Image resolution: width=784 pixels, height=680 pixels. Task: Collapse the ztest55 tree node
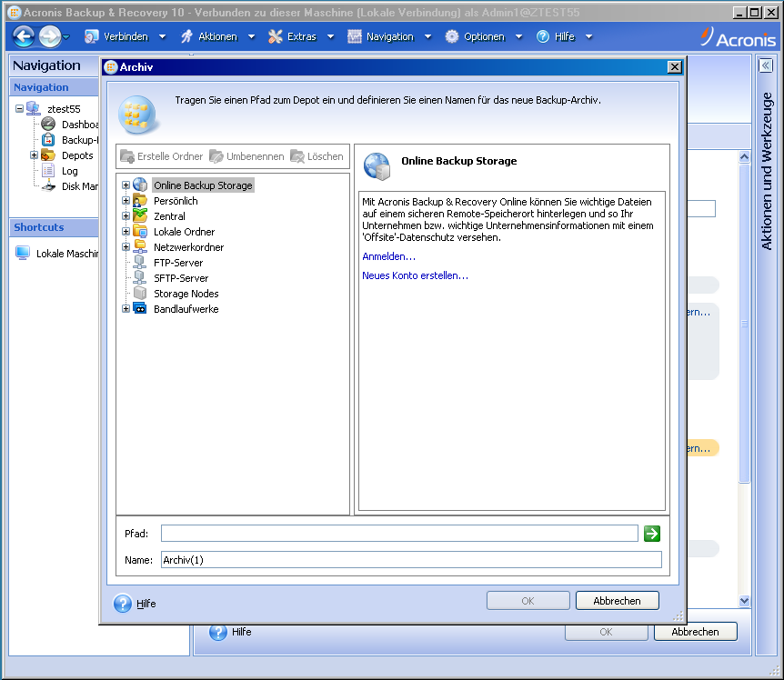(19, 108)
